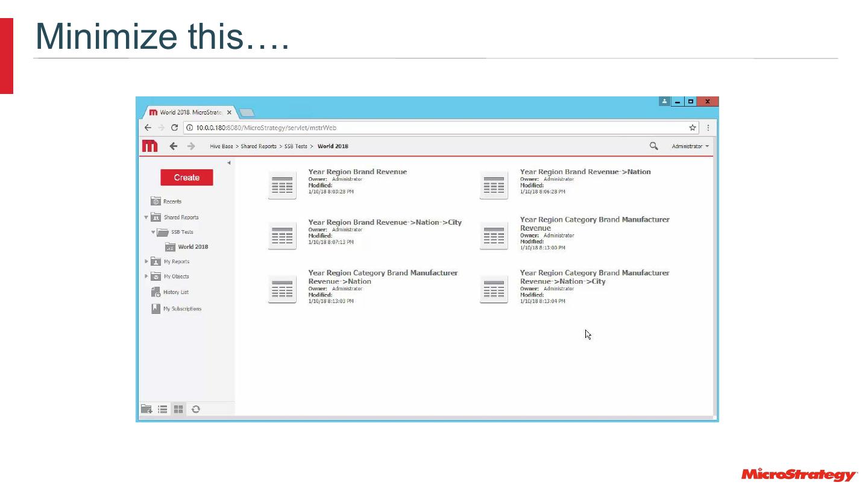
Task: Select My Reports in sidebar
Action: tap(177, 261)
